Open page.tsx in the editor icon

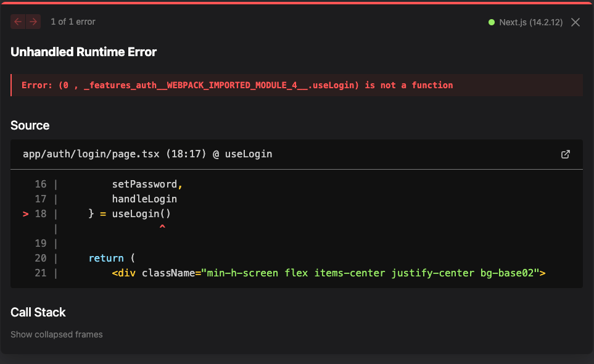565,154
